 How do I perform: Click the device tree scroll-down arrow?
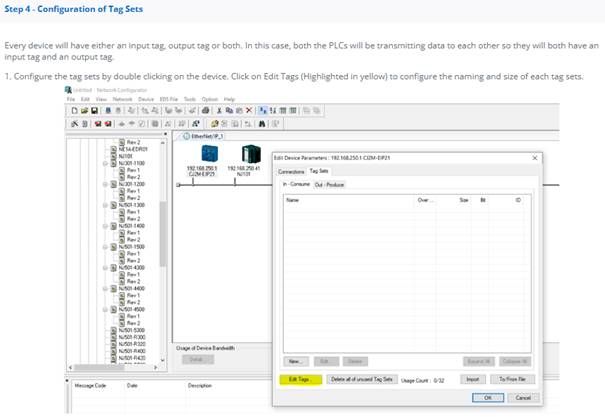[162, 360]
